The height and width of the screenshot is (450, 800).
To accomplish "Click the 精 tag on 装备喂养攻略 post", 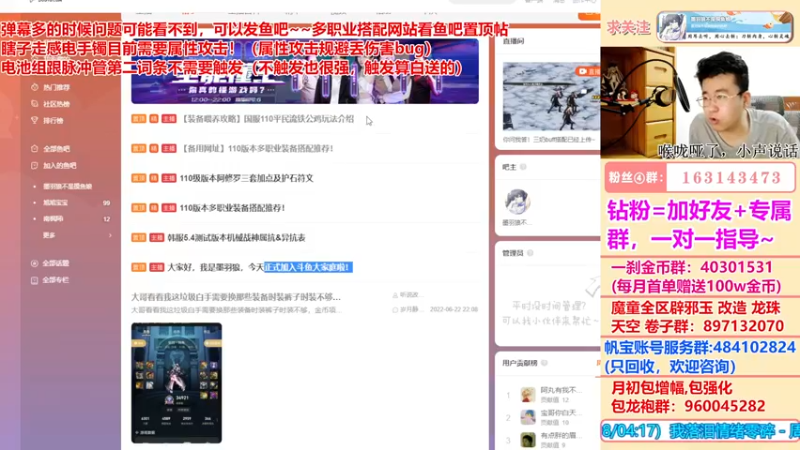I will point(154,119).
